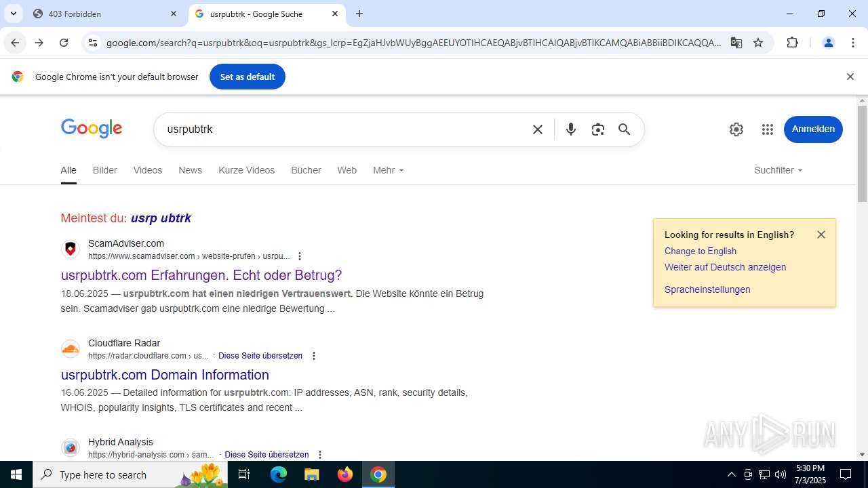
Task: Translate the Cloudflare Radar result page
Action: [x=260, y=356]
